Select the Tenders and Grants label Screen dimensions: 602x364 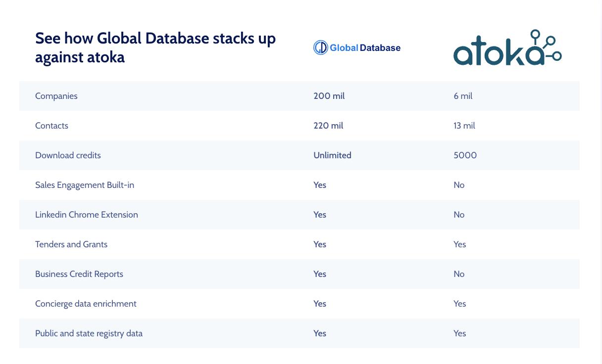pyautogui.click(x=71, y=244)
